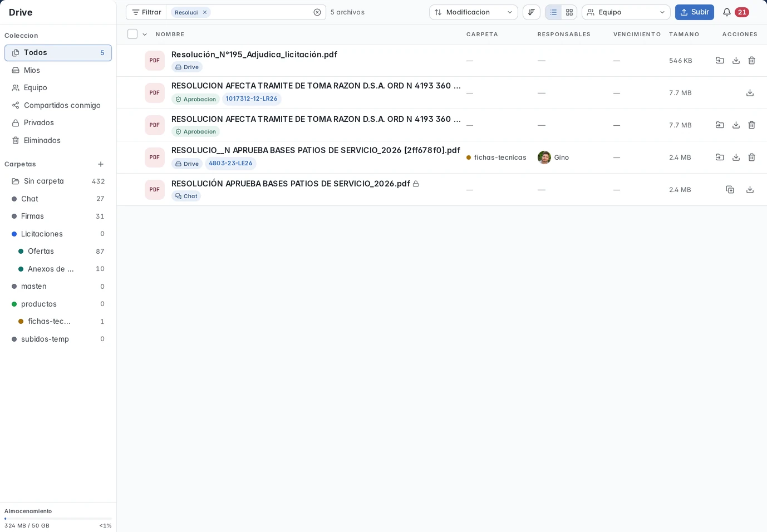The image size is (767, 532).
Task: Open the notifications bell
Action: [726, 12]
